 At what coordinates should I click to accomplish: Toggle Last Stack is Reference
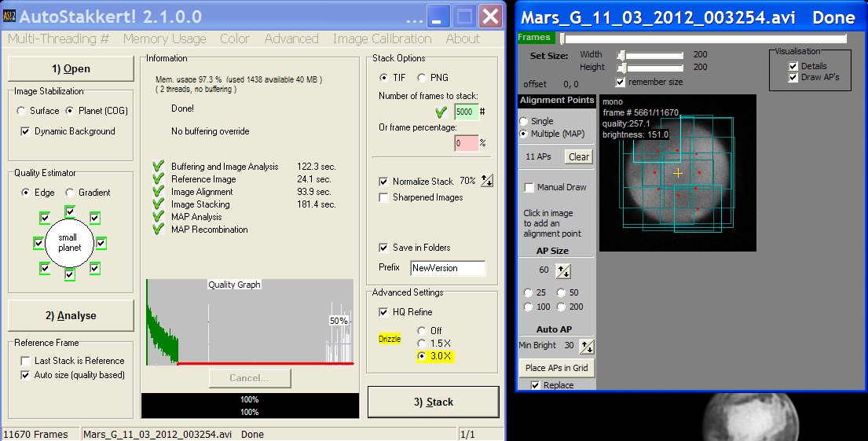[25, 361]
